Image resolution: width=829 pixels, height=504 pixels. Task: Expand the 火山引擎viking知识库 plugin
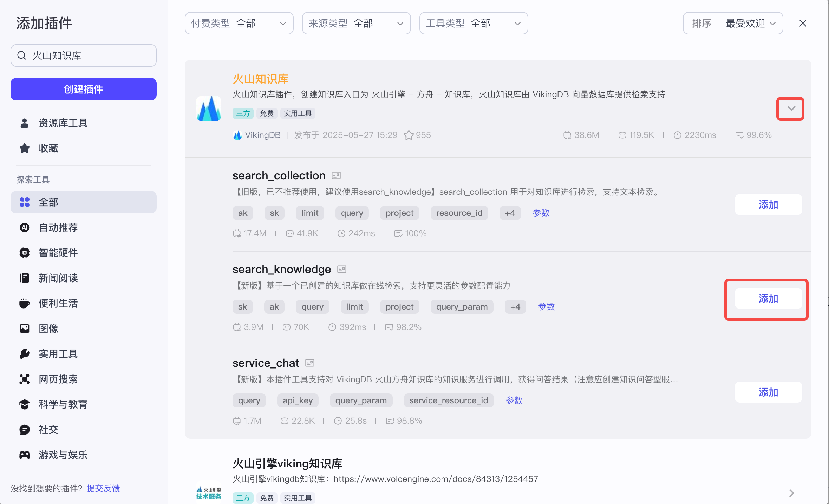point(791,493)
